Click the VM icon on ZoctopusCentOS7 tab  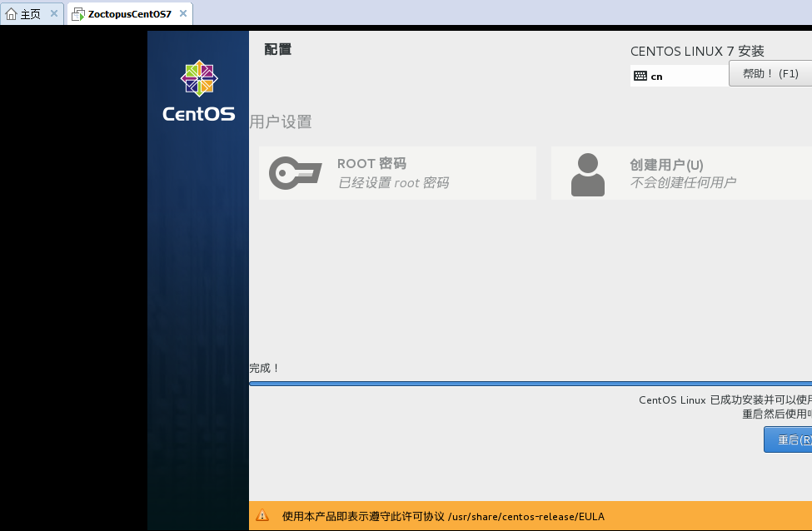click(x=77, y=14)
